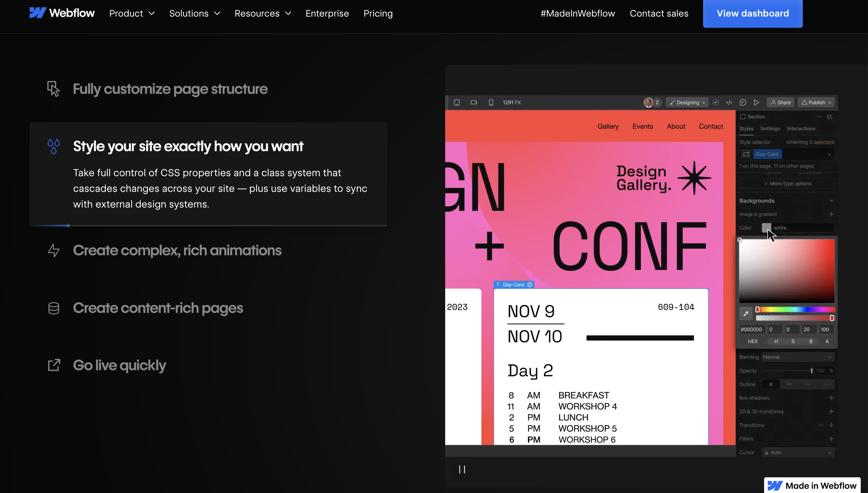Open the comments panel icon in toolbar
Viewport: 868px width, 493px height.
tap(743, 102)
